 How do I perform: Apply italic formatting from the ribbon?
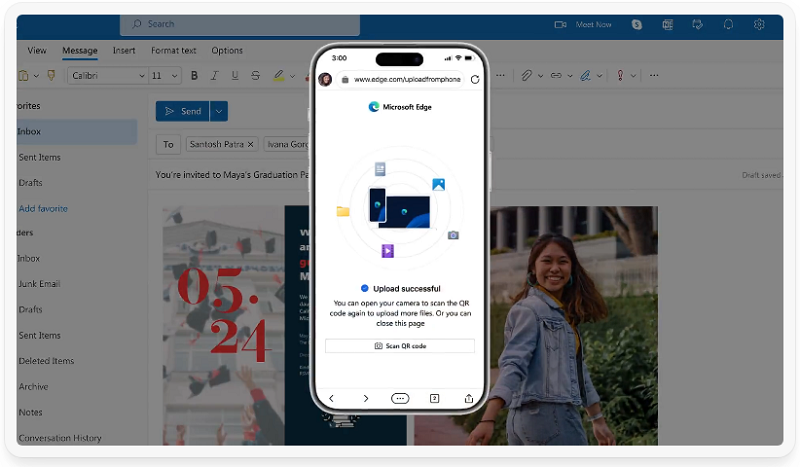pos(213,75)
